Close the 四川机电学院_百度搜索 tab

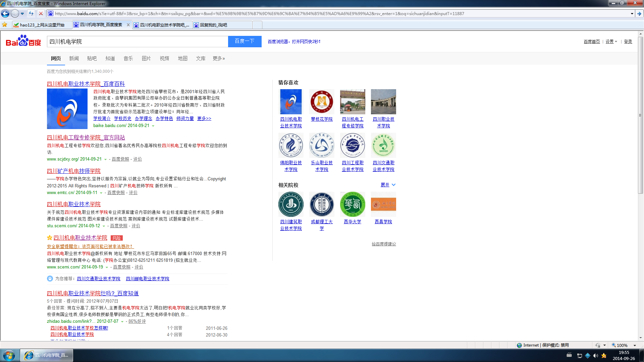point(128,25)
